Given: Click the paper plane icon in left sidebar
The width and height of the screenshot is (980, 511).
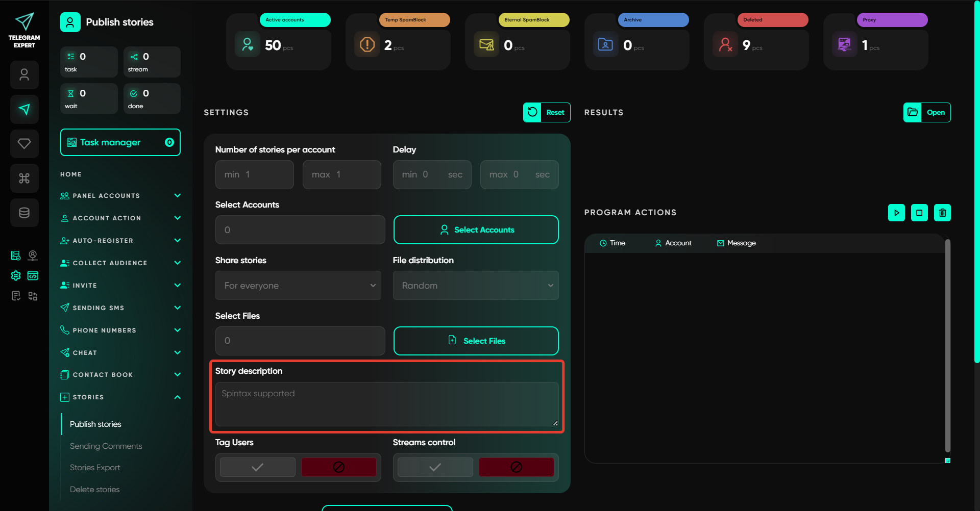Looking at the screenshot, I should (24, 109).
